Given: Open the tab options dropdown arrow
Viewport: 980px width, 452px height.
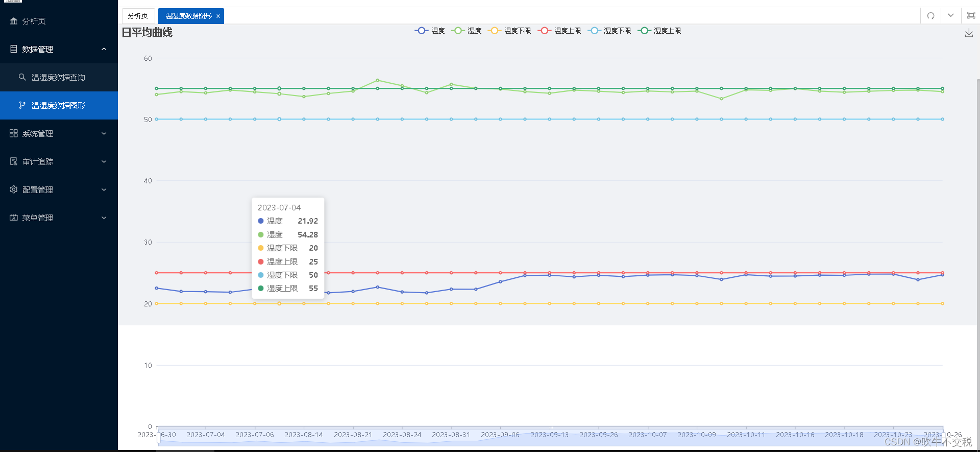Looking at the screenshot, I should pyautogui.click(x=950, y=16).
